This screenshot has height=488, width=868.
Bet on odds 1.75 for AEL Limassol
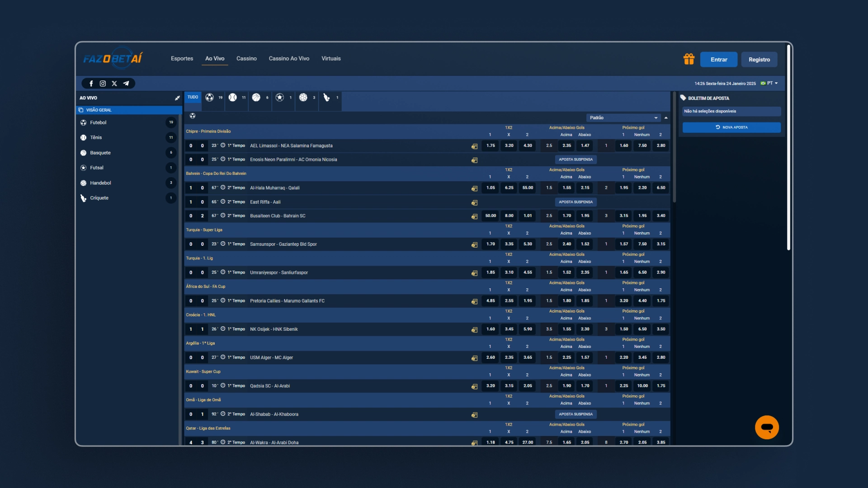(x=491, y=145)
